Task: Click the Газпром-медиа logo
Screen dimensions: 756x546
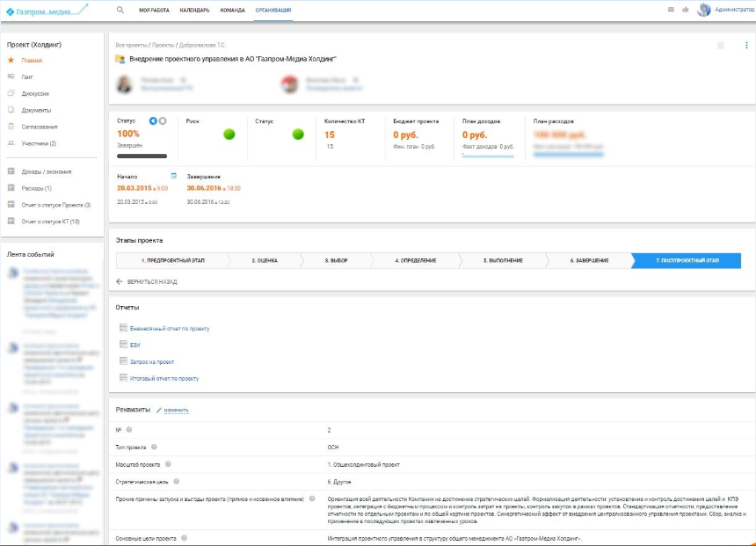Action: pyautogui.click(x=47, y=11)
